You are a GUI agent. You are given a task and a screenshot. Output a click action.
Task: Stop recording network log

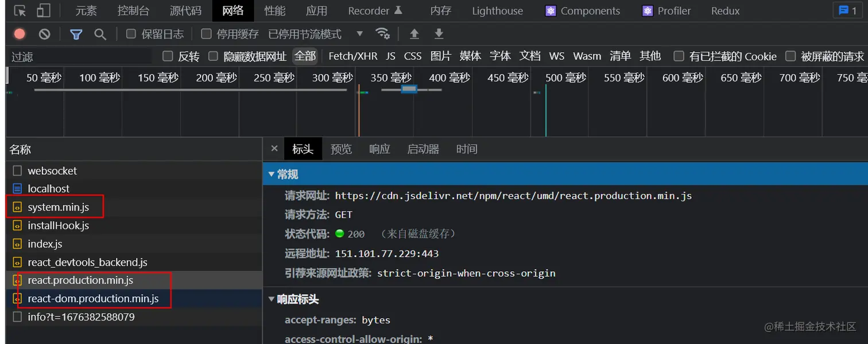pos(20,34)
